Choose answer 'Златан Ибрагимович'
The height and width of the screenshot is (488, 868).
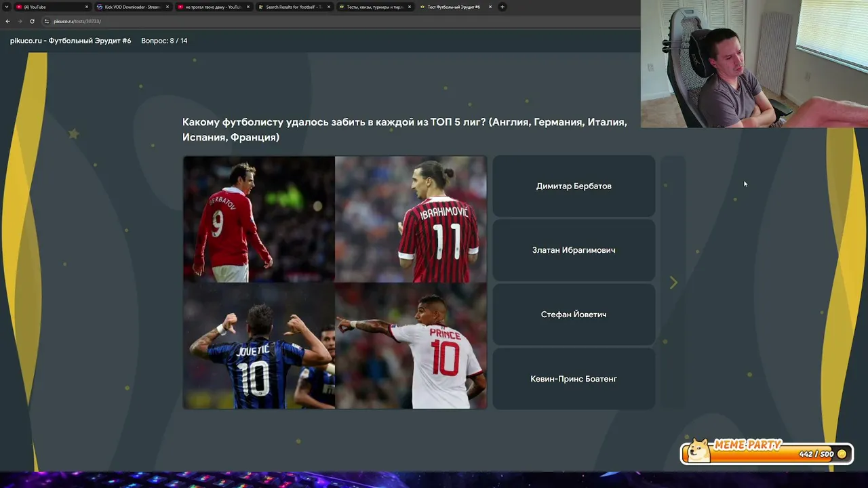click(574, 250)
